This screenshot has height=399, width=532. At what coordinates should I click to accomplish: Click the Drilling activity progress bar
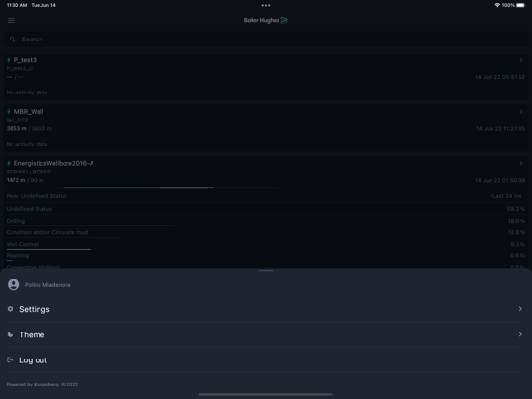coord(91,226)
